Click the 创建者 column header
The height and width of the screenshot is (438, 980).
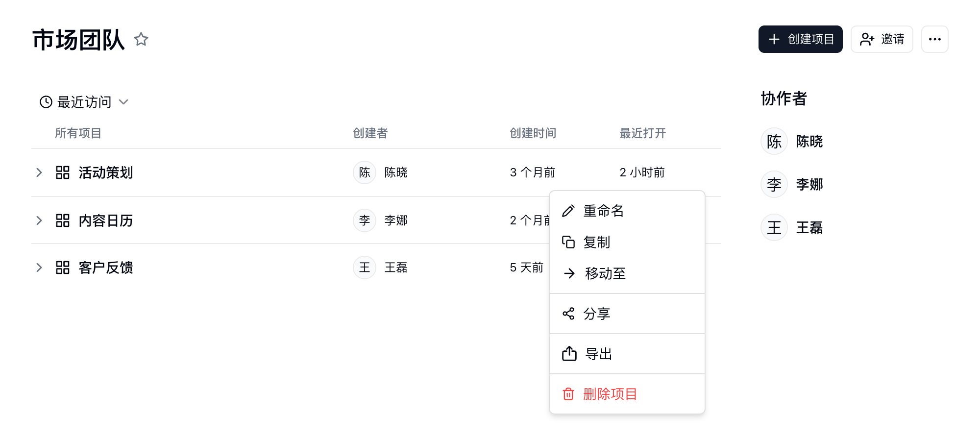tap(370, 133)
